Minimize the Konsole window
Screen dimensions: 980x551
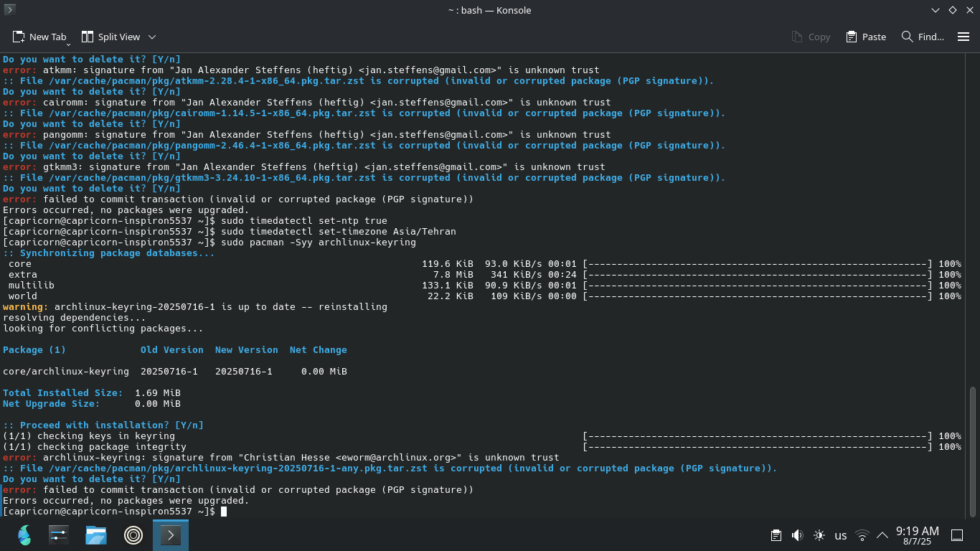pos(936,10)
